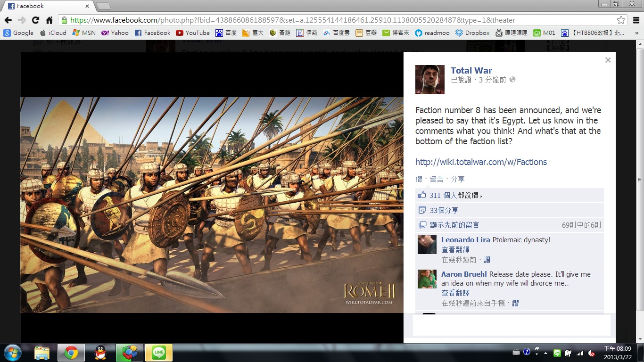Click the post timestamp 3 分鐘前

492,80
